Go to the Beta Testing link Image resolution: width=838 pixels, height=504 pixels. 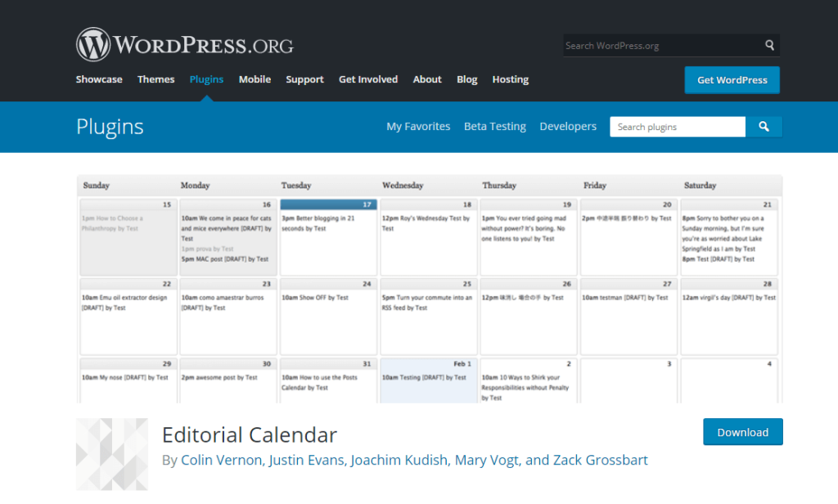pyautogui.click(x=494, y=127)
